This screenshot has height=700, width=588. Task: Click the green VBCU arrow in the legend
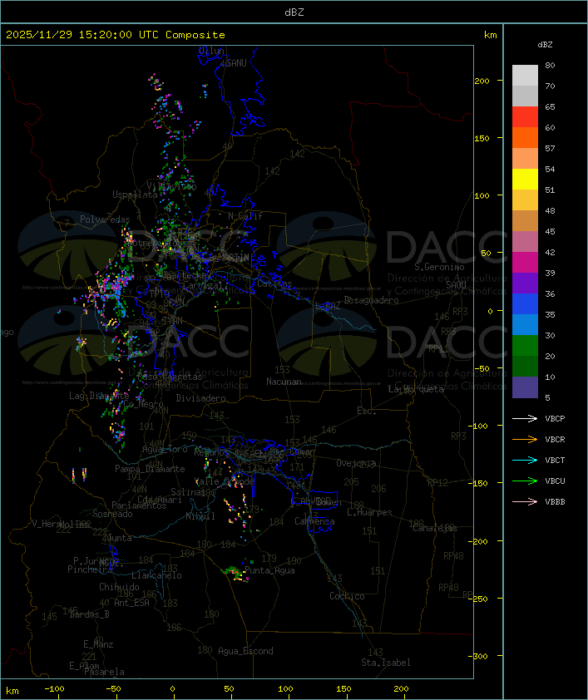point(525,481)
